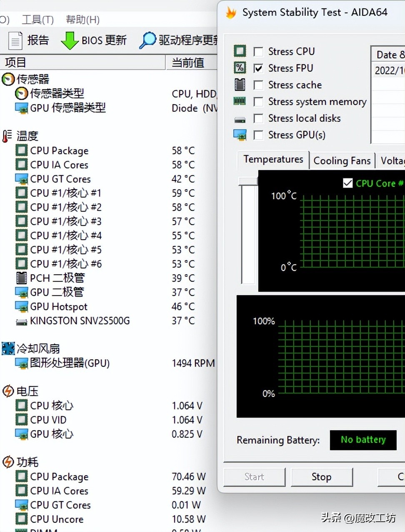Click the voltage (电压) lightning icon
Image resolution: width=405 pixels, height=532 pixels.
coord(8,391)
